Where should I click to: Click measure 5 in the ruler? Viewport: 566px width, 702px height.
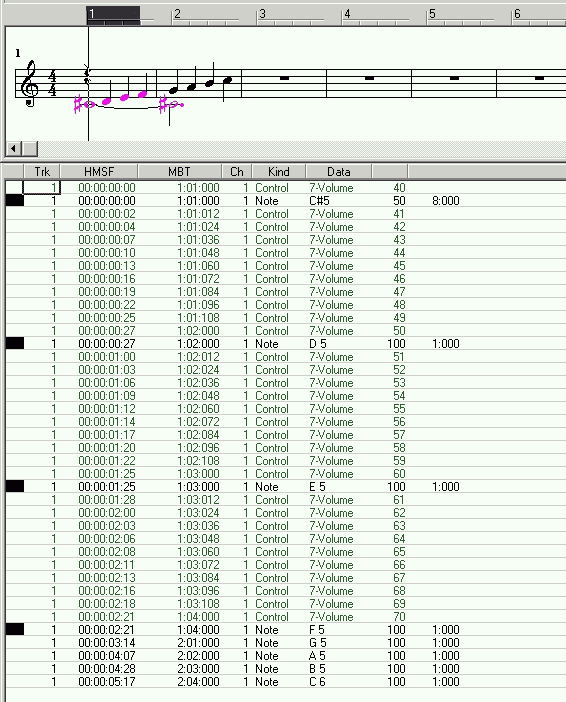pyautogui.click(x=433, y=15)
